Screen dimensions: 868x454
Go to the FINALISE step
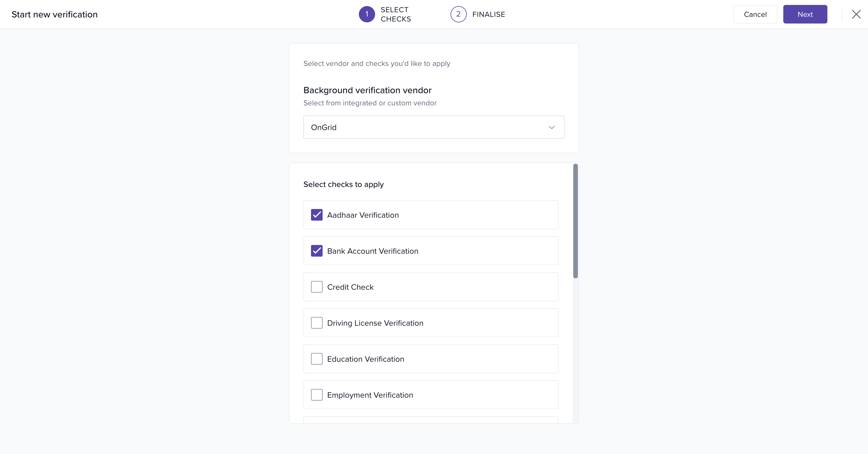pyautogui.click(x=488, y=15)
